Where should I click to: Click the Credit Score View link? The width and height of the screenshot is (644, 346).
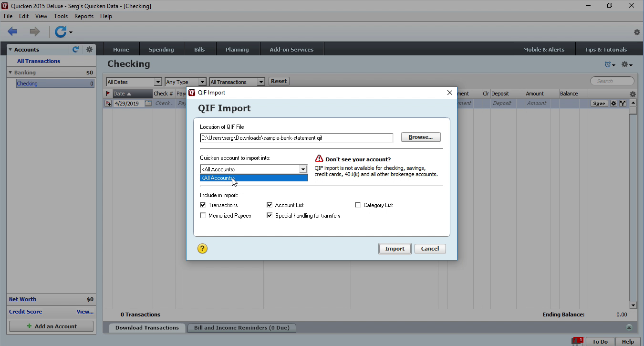pyautogui.click(x=85, y=312)
